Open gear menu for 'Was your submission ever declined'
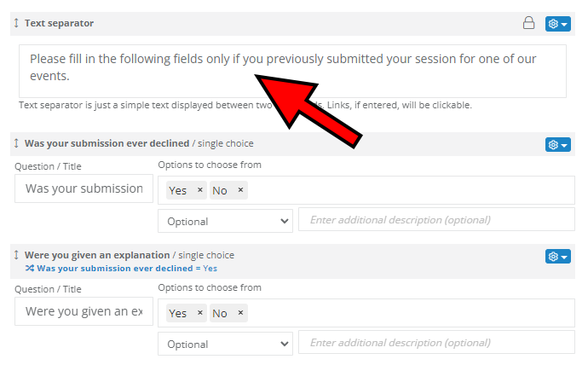The height and width of the screenshot is (365, 588). point(557,144)
